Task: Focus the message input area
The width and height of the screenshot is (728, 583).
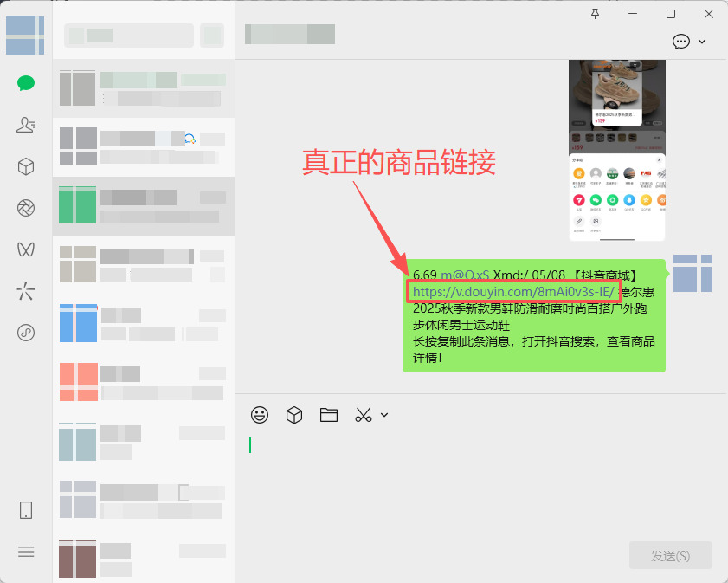Action: (x=481, y=483)
